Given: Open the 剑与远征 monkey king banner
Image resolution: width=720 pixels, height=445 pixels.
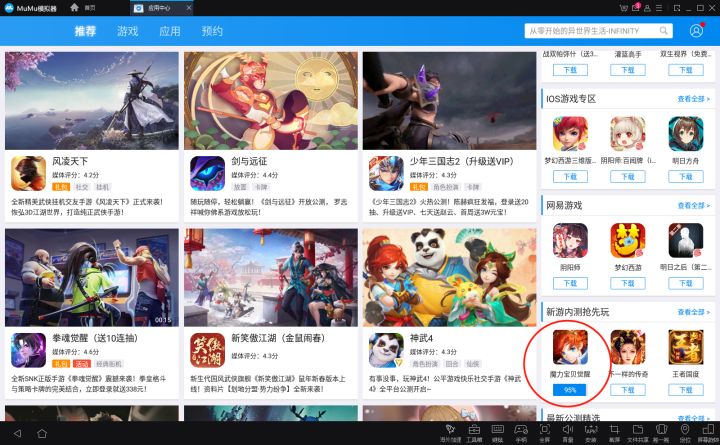Looking at the screenshot, I should tap(271, 101).
